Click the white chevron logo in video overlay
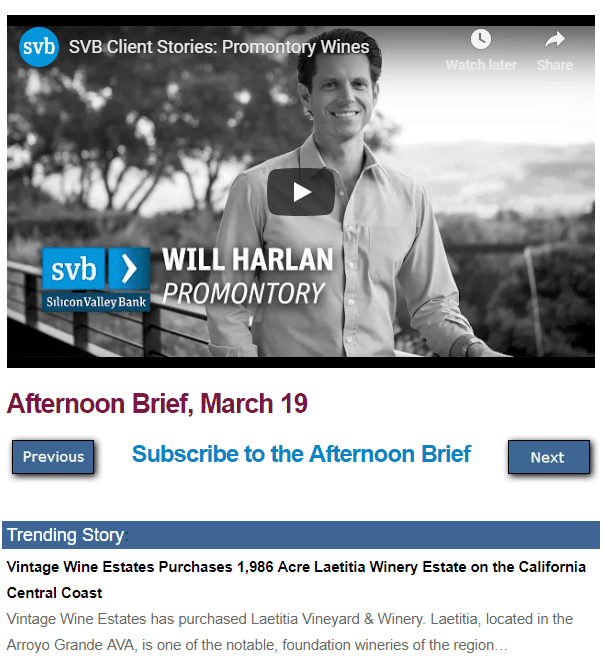 click(x=129, y=269)
